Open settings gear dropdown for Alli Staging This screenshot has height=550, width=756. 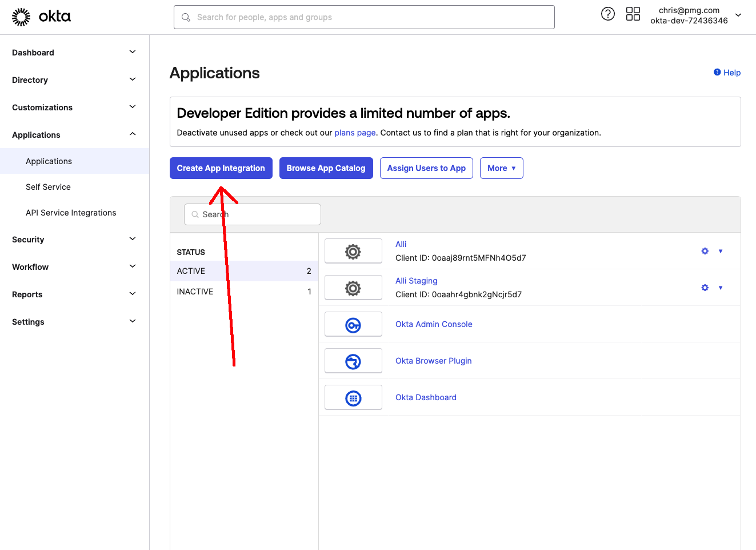(x=711, y=288)
